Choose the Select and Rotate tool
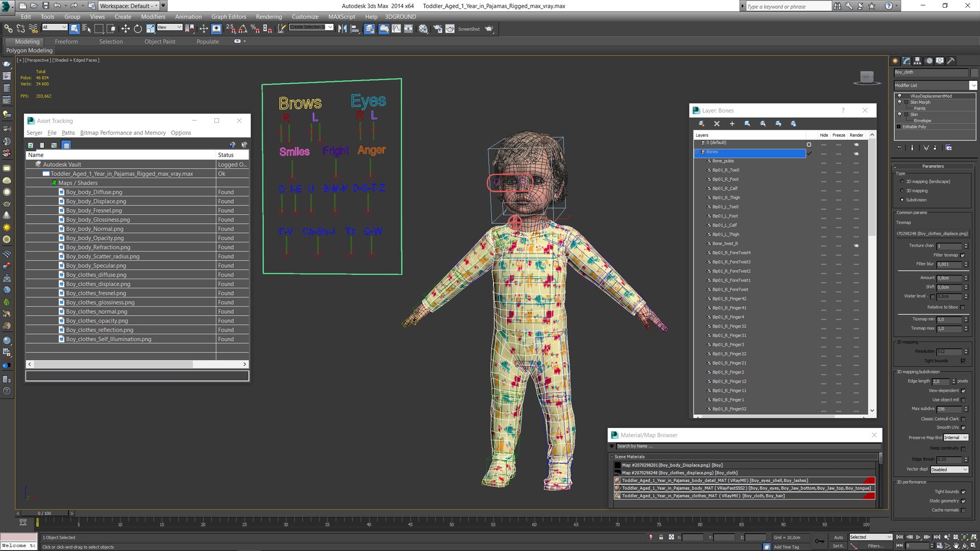The width and height of the screenshot is (980, 551). click(x=138, y=29)
